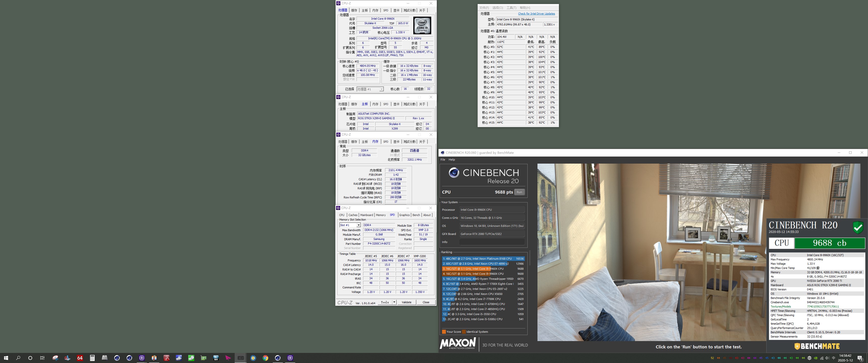This screenshot has width=868, height=363.
Task: Click the XMP-3200 timings column header
Action: (x=420, y=256)
